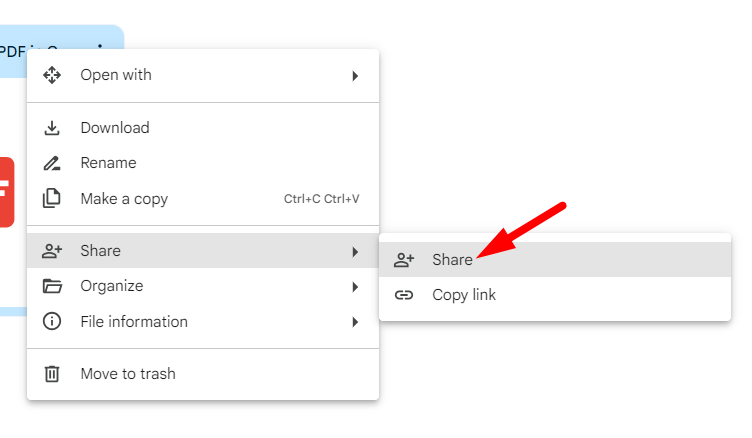Viewport: 752px width, 438px height.
Task: Click the Open with four-arrow icon
Action: (52, 75)
